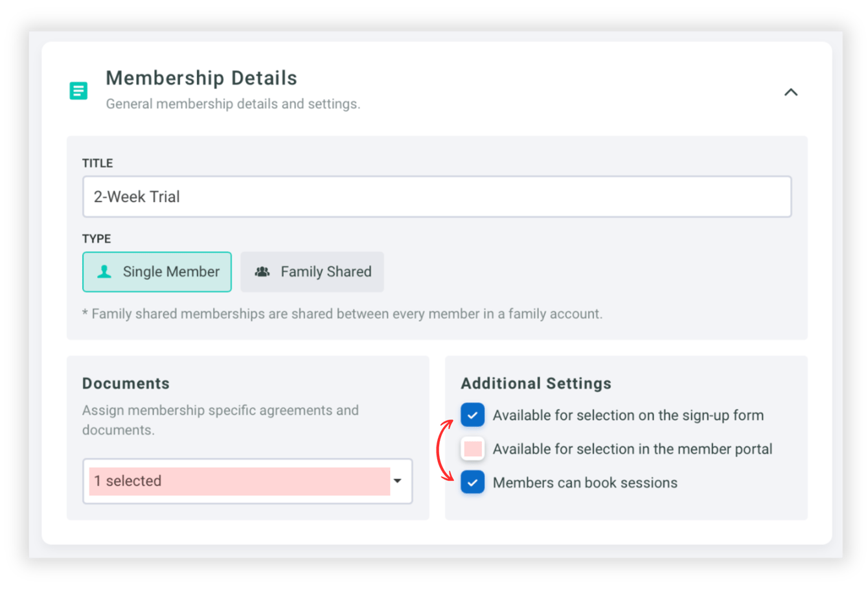The height and width of the screenshot is (589, 868).
Task: Select Single Member as the membership type
Action: coord(157,271)
